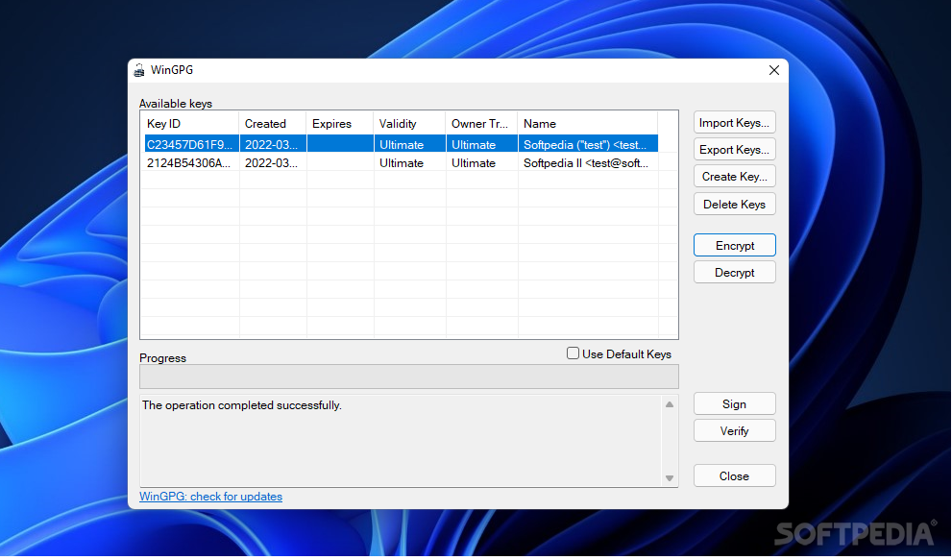Viewport: 952px width, 560px height.
Task: Open WinGPG: check for updates link
Action: [x=210, y=497]
